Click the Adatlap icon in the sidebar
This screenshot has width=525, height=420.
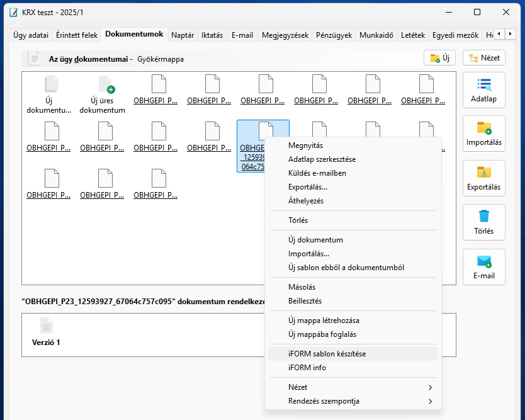[484, 90]
